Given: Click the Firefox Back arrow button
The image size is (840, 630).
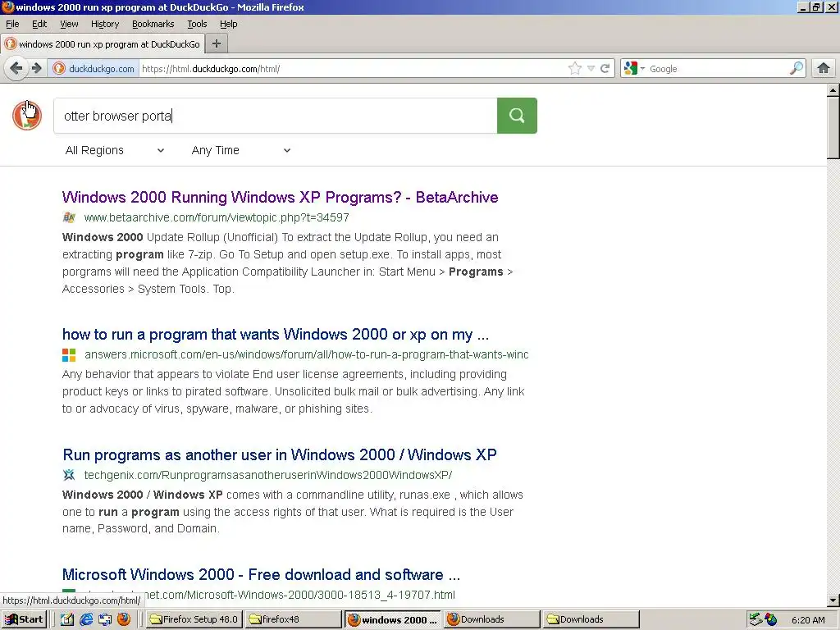Looking at the screenshot, I should coord(16,68).
